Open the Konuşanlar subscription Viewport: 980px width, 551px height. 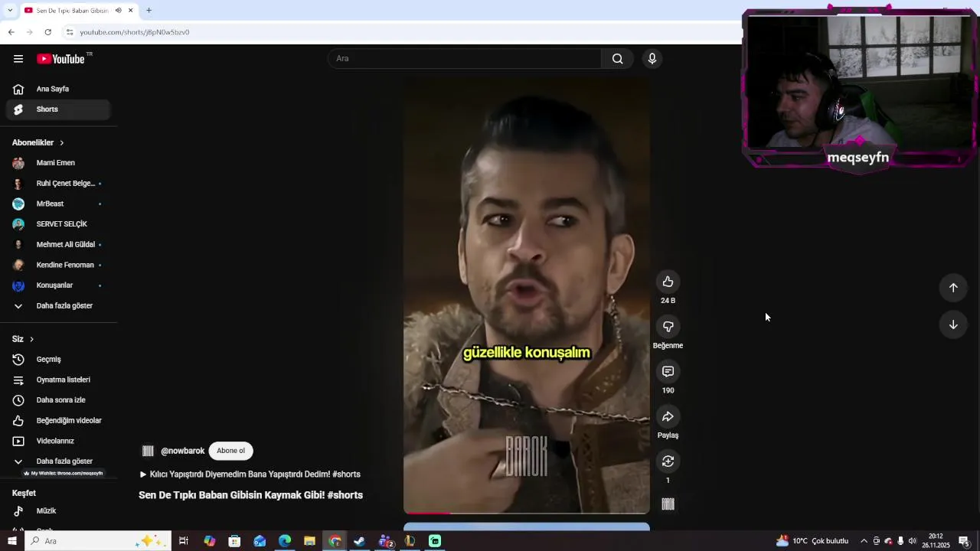58,285
